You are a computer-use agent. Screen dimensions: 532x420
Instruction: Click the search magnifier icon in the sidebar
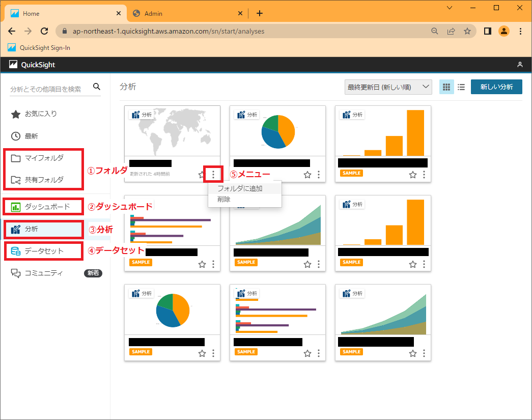[97, 87]
